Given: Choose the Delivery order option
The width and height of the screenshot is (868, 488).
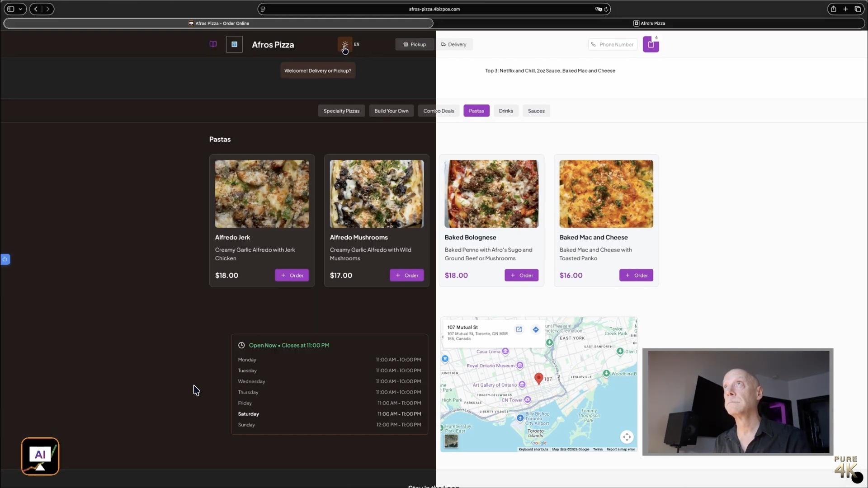Looking at the screenshot, I should tap(454, 44).
